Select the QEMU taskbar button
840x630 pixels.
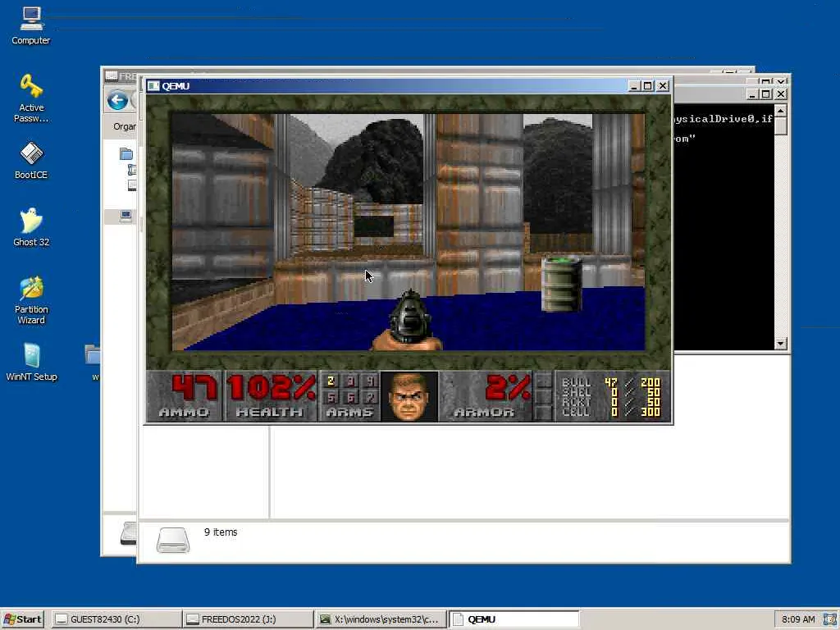pos(514,619)
